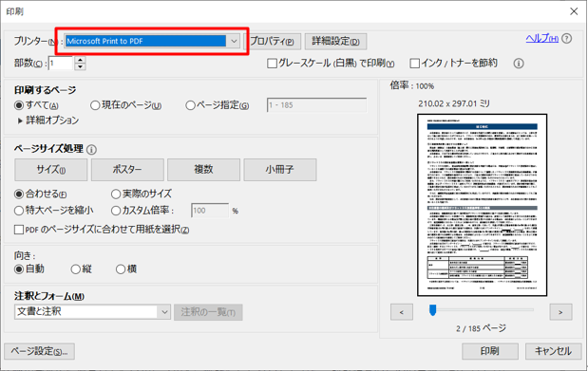Go to previous preview page arrow
Image resolution: width=588 pixels, height=371 pixels.
click(x=402, y=312)
